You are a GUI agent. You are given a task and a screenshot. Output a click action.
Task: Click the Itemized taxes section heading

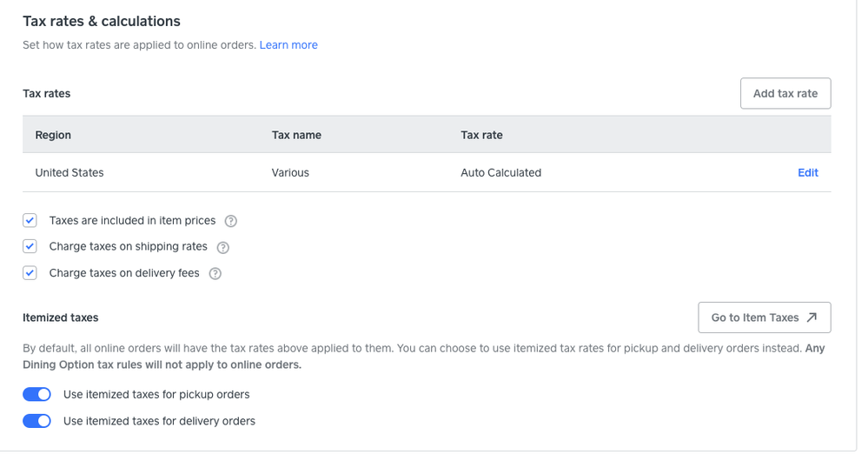click(61, 318)
